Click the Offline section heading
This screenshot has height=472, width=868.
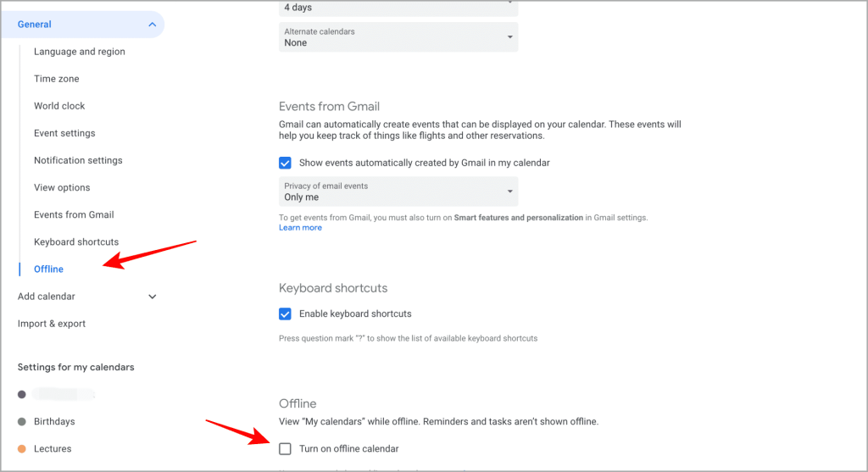click(298, 403)
